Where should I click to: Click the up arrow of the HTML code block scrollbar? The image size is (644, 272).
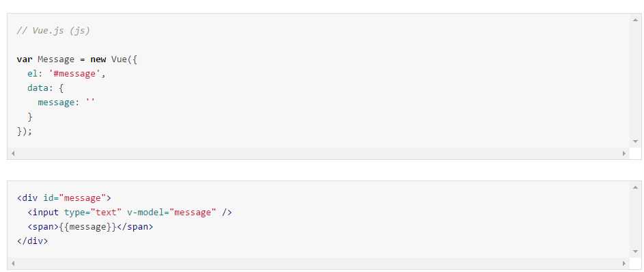pyautogui.click(x=635, y=187)
